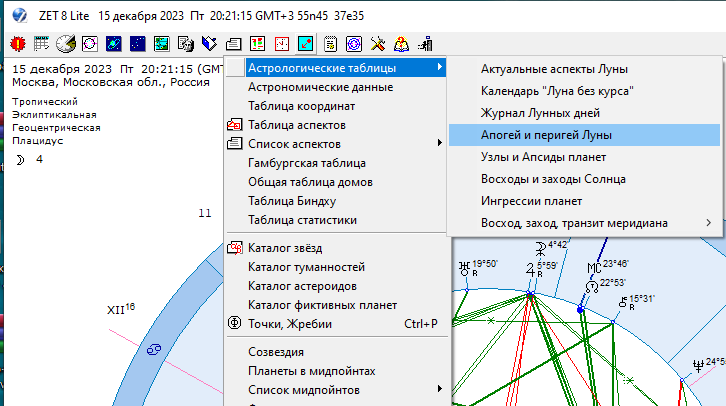Select the Uranus glyph at 19°50'
Image resolution: width=726 pixels, height=406 pixels.
(x=464, y=269)
